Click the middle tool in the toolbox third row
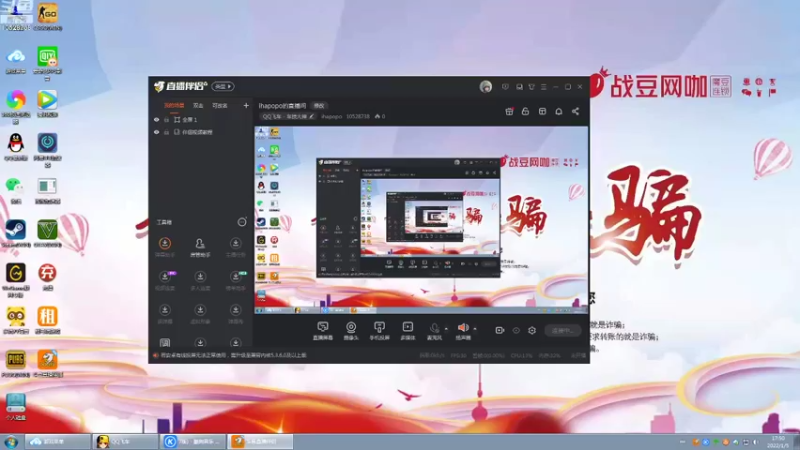Viewport: 800px width, 450px height. point(200,314)
